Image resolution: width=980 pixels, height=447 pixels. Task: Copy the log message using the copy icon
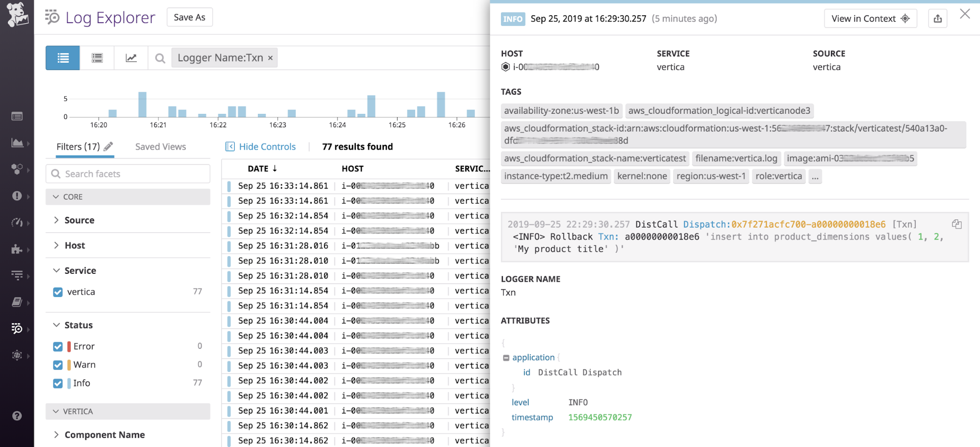[956, 224]
